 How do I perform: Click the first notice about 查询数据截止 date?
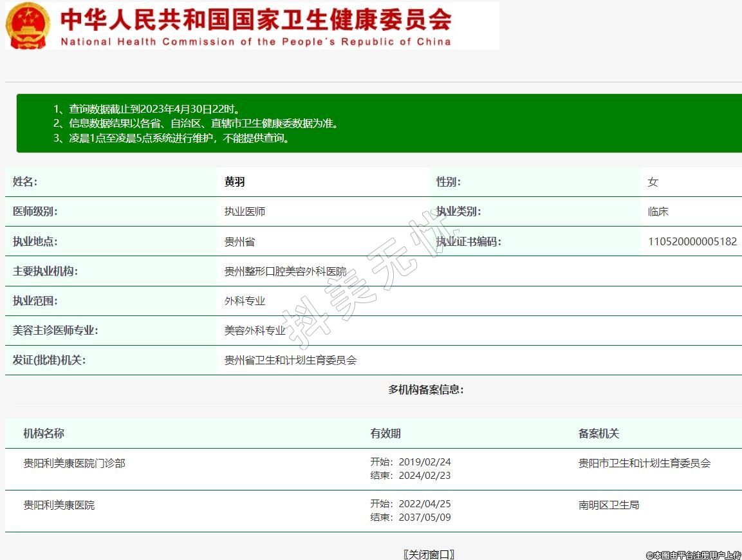[x=150, y=109]
